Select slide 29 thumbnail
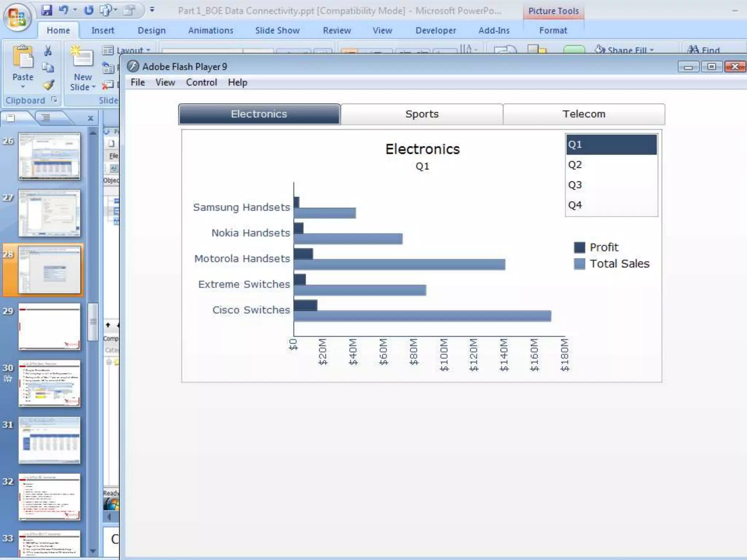747x560 pixels. [x=49, y=327]
